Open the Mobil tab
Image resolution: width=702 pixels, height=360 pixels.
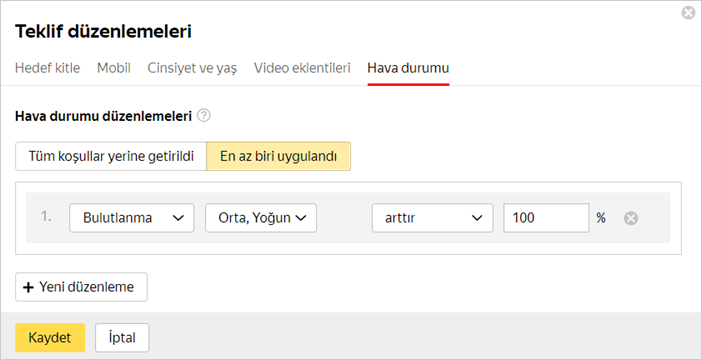[114, 69]
